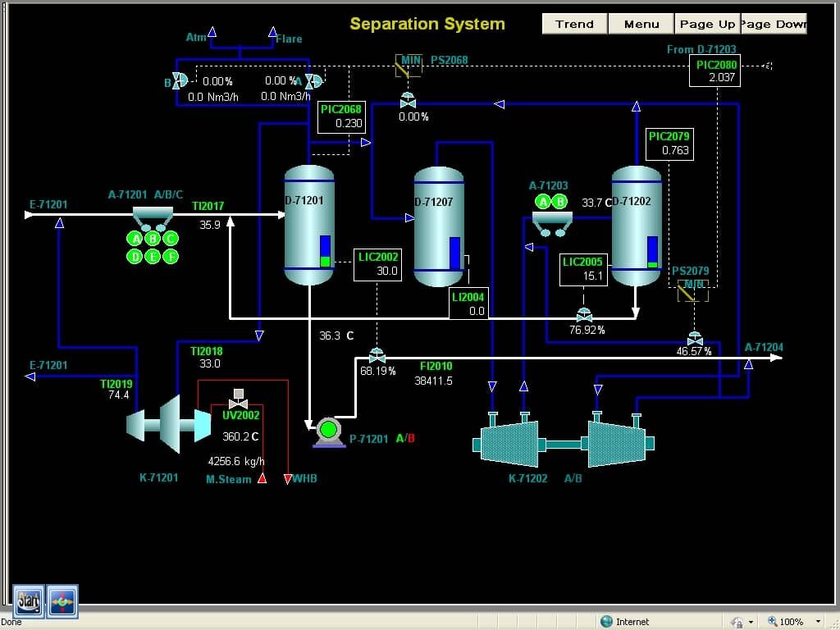Viewport: 840px width, 630px height.
Task: Open LIC2005 level controller faceplate
Action: point(583,270)
